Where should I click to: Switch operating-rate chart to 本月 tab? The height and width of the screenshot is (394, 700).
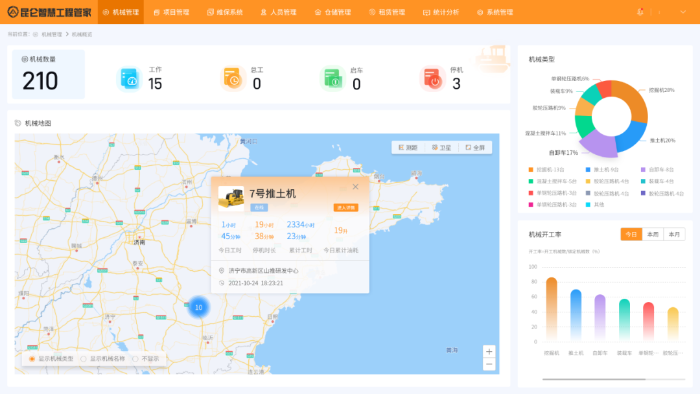674,234
